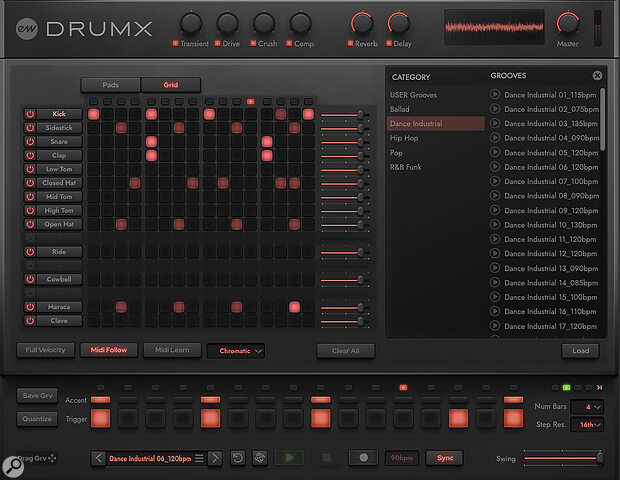The height and width of the screenshot is (480, 620).
Task: Go to the next groove arrow
Action: (215, 458)
